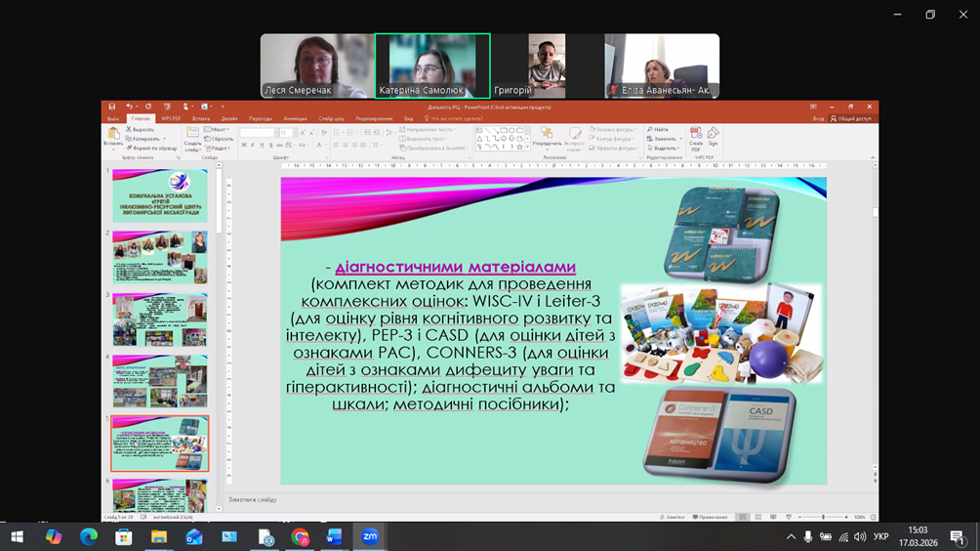Viewport: 980px width, 551px height.
Task: Open Google Chrome from the taskbar
Action: pos(300,536)
